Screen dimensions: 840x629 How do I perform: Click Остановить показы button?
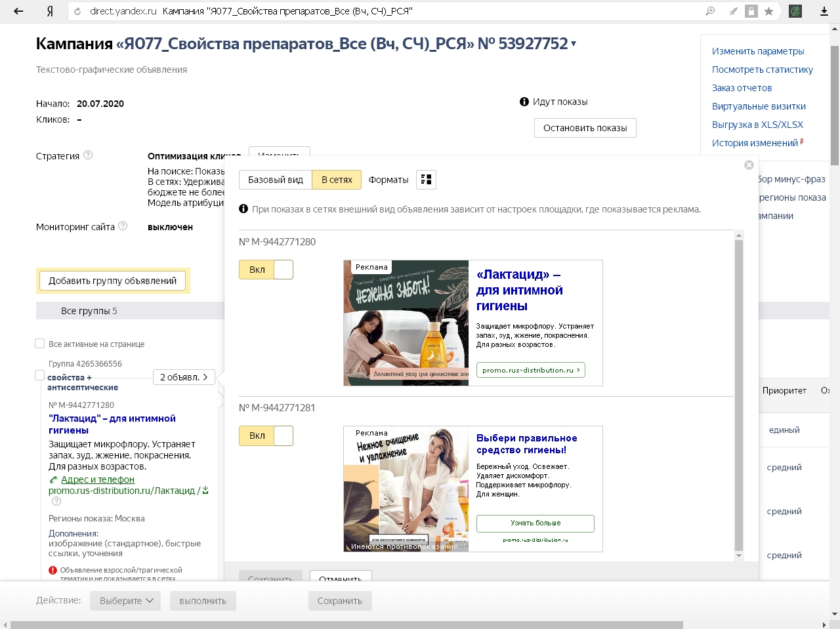585,128
